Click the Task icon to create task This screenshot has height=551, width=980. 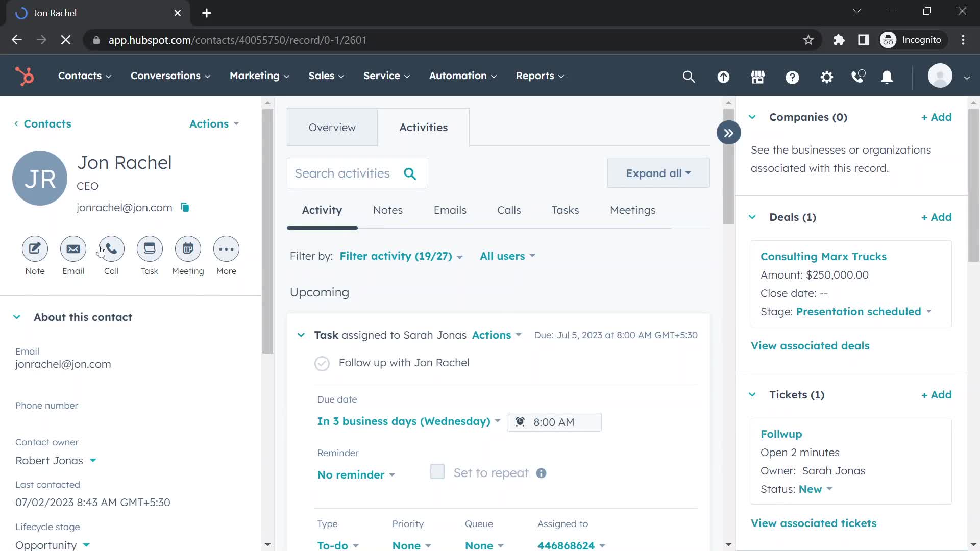click(150, 249)
